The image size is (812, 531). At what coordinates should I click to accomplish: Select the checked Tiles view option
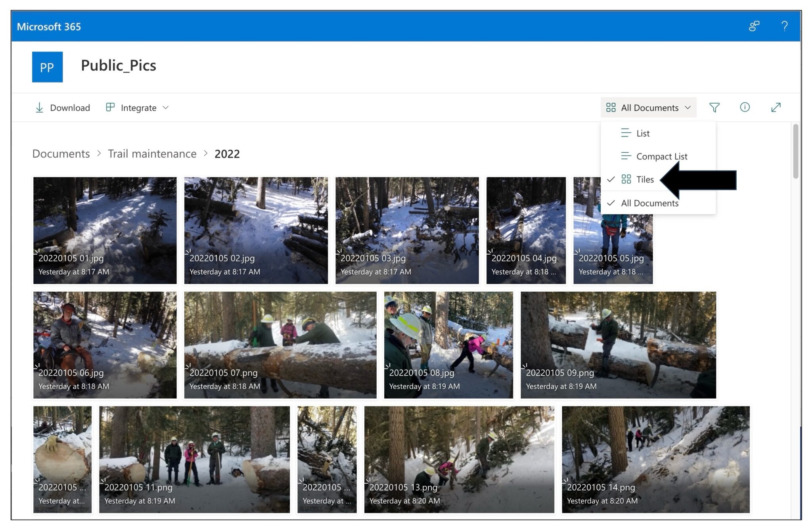click(x=644, y=179)
